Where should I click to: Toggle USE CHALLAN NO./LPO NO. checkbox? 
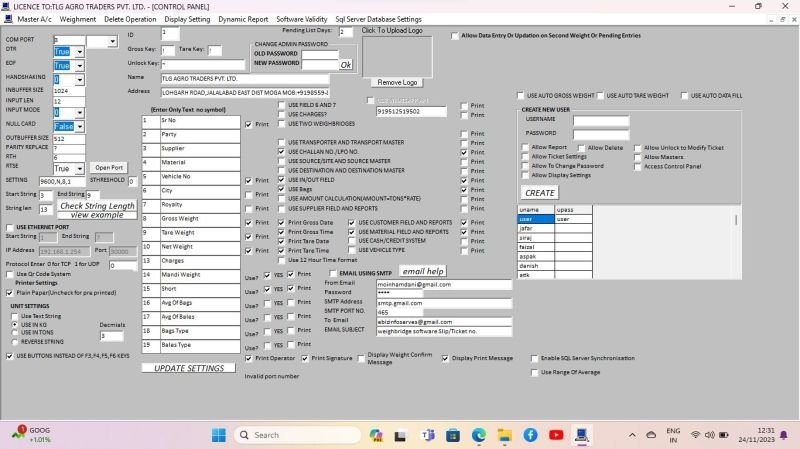tap(281, 152)
